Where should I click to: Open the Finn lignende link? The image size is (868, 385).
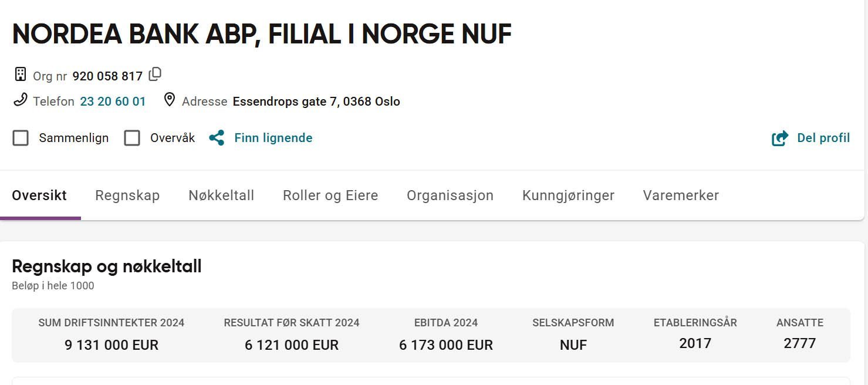point(273,138)
